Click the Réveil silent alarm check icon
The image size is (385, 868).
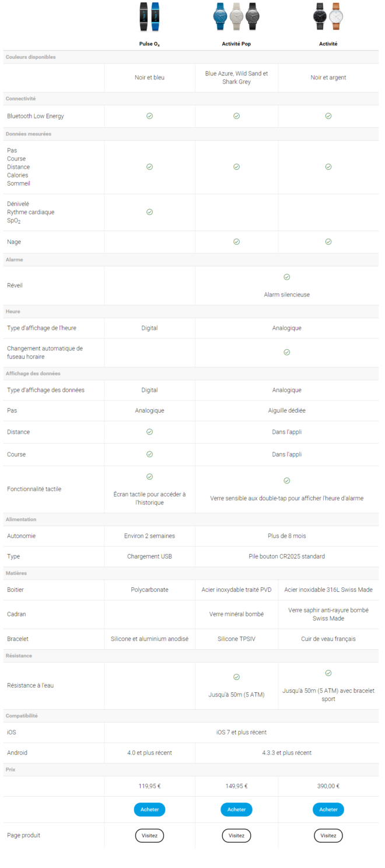(286, 277)
